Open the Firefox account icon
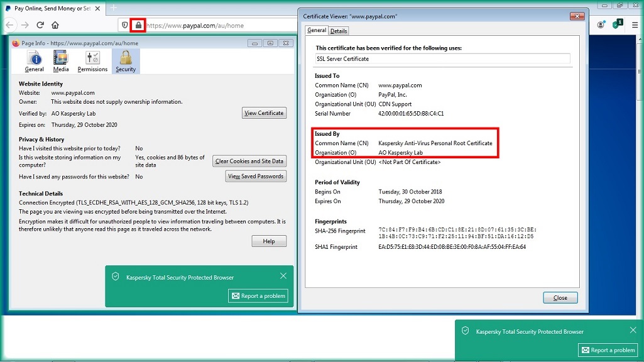This screenshot has height=362, width=644. pos(601,25)
